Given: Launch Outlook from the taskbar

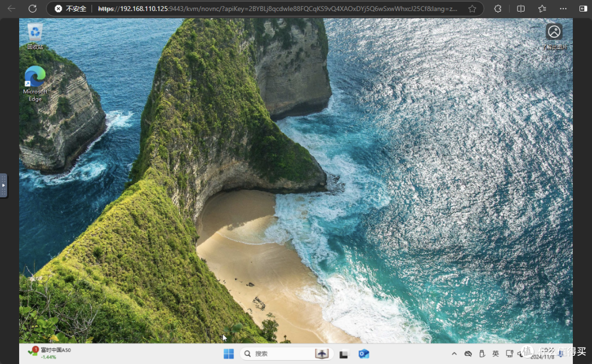Looking at the screenshot, I should pyautogui.click(x=363, y=354).
